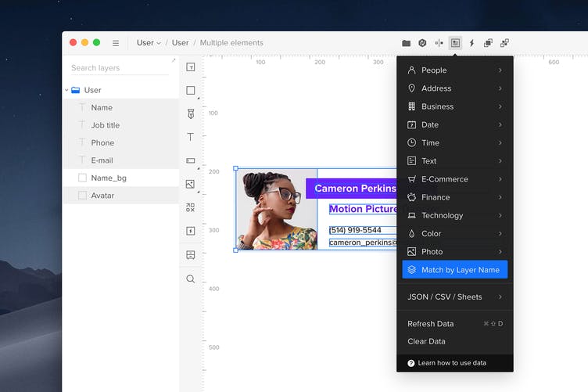Viewport: 588px width, 392px height.
Task: Open the E-Commerce data submenu
Action: pos(455,179)
